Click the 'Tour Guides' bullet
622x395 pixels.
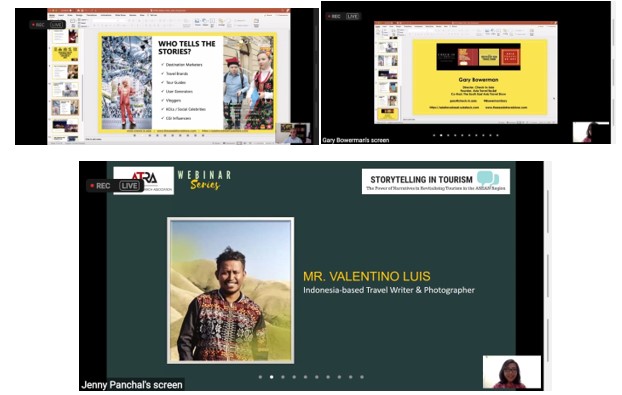176,82
